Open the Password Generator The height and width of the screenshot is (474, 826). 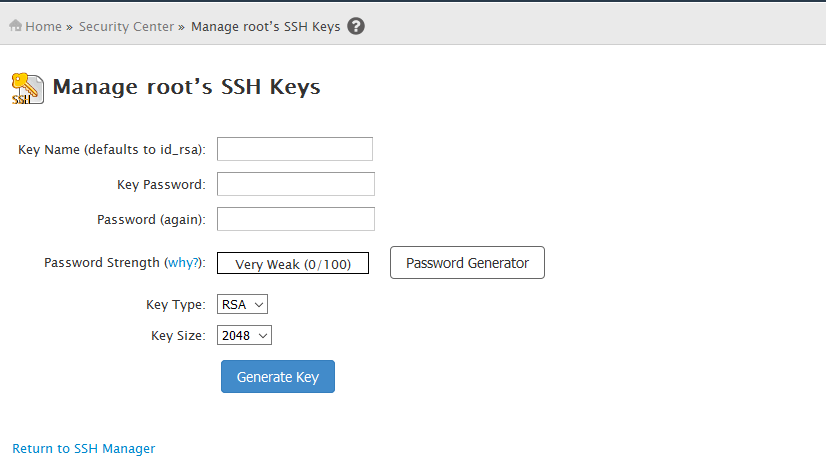tap(467, 263)
